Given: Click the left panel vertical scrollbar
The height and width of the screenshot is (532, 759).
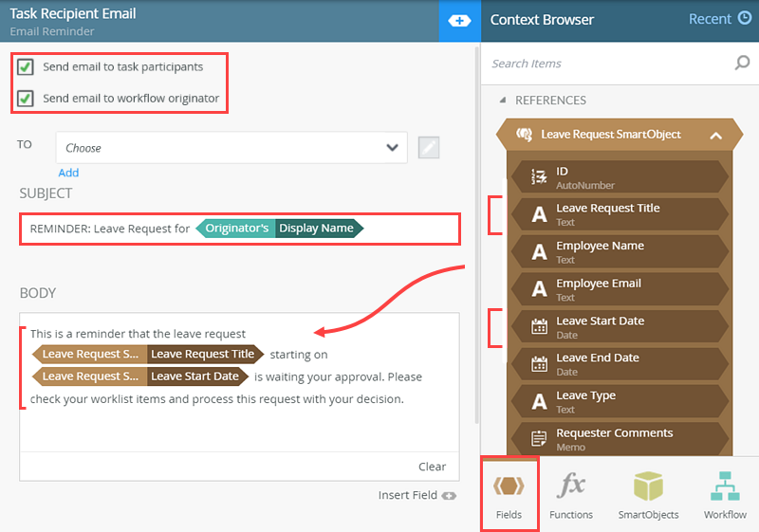Looking at the screenshot, I should tap(477, 234).
